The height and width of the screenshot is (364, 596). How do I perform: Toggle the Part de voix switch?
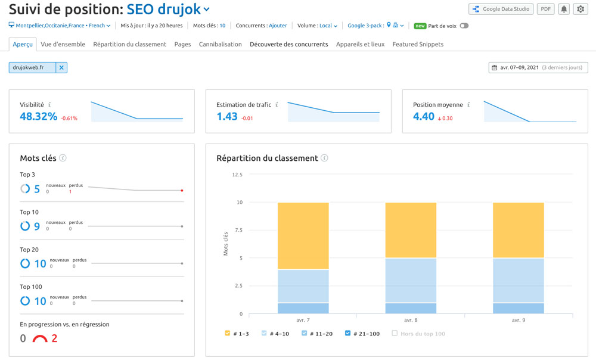pyautogui.click(x=464, y=26)
